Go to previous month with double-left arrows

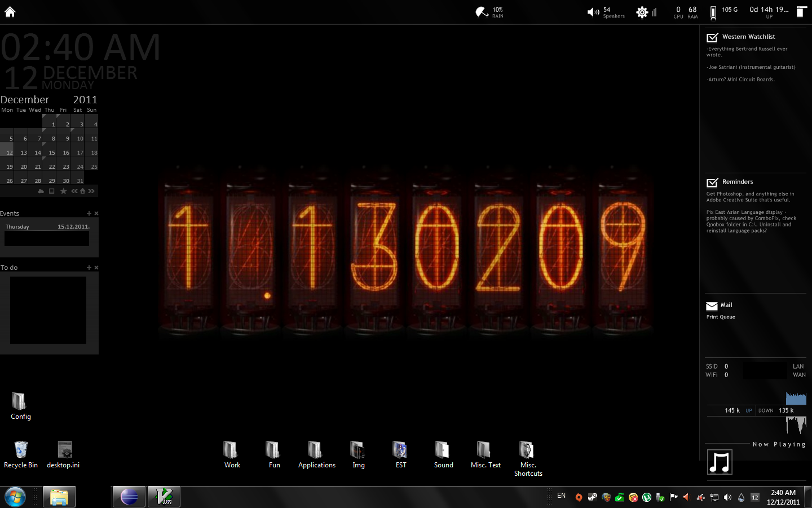click(74, 191)
